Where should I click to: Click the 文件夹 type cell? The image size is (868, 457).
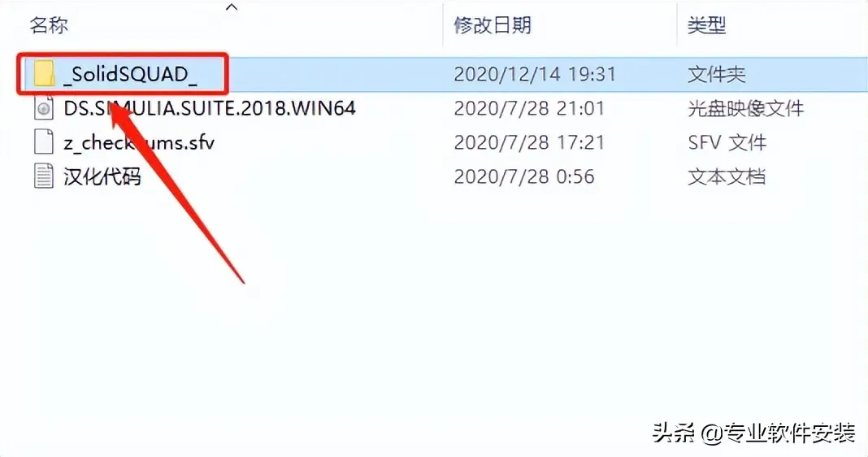(x=717, y=74)
